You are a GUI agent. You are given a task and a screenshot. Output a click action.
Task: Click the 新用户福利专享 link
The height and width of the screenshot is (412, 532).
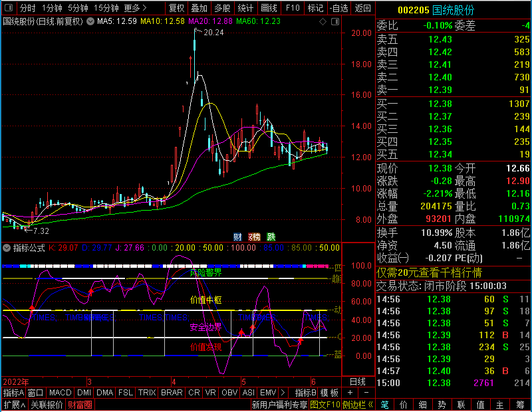(x=279, y=405)
